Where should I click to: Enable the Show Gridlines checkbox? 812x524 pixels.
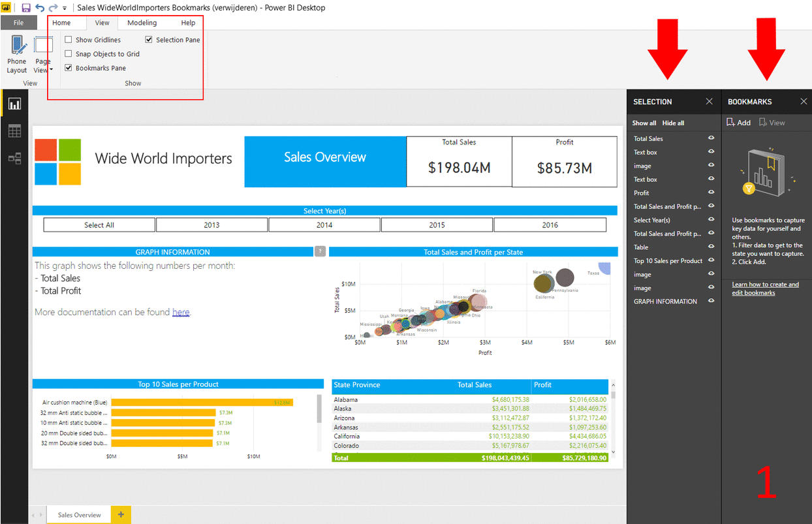point(68,39)
